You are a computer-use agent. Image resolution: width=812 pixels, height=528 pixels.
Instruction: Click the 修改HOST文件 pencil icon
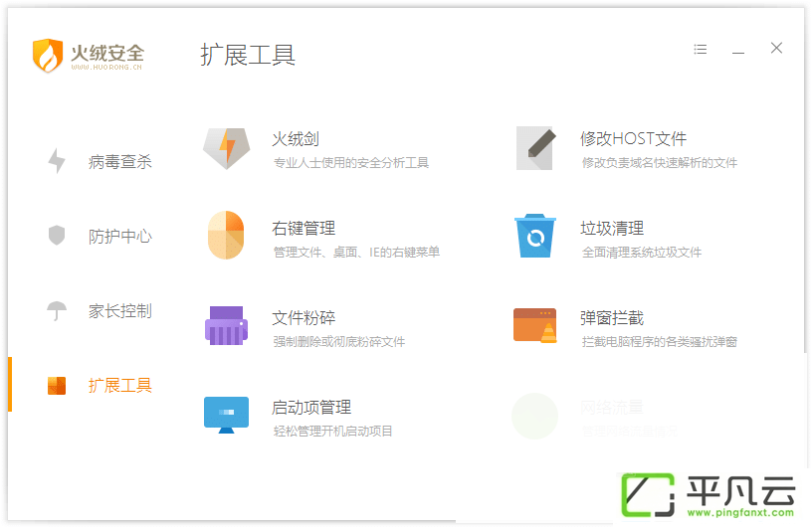(x=536, y=148)
